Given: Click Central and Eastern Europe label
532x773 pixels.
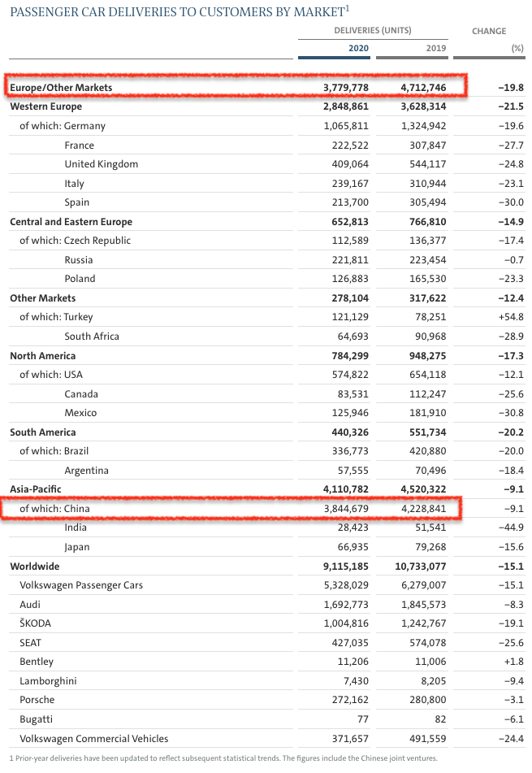Looking at the screenshot, I should pos(71,222).
